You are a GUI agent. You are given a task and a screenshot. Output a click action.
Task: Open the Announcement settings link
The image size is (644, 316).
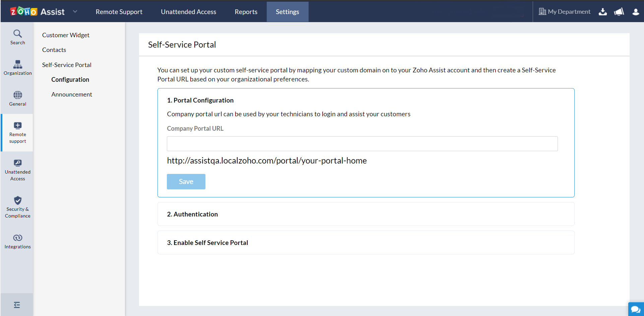[x=72, y=94]
